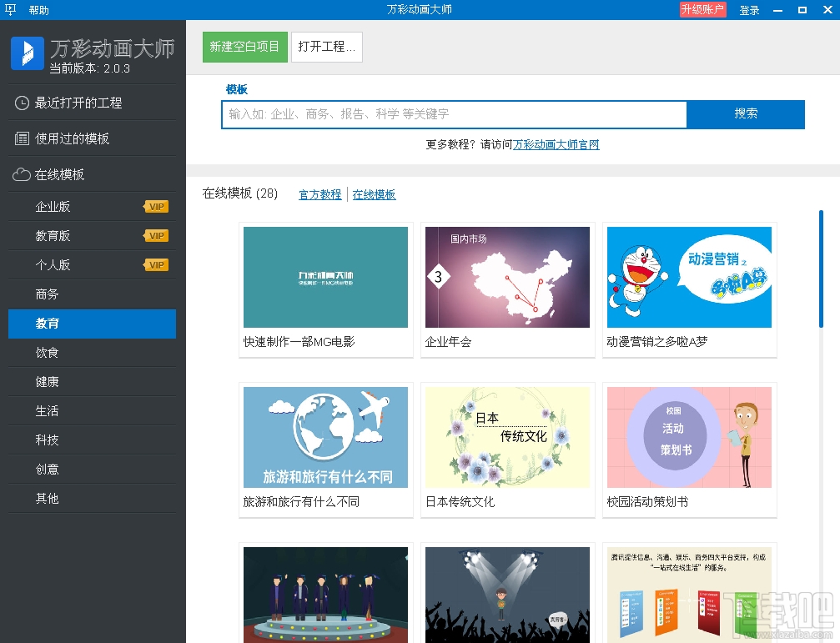Viewport: 840px width, 643px height.
Task: Open 最近打开的工程 in sidebar
Action: [92, 103]
